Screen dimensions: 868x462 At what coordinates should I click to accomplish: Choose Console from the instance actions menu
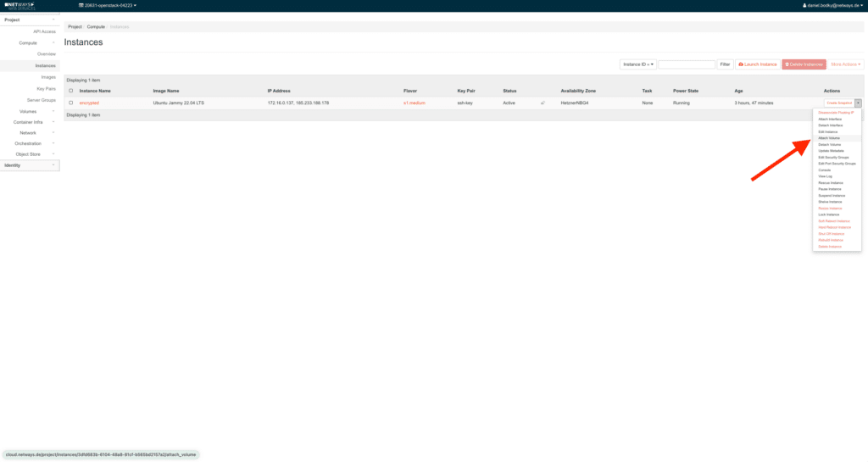click(825, 170)
